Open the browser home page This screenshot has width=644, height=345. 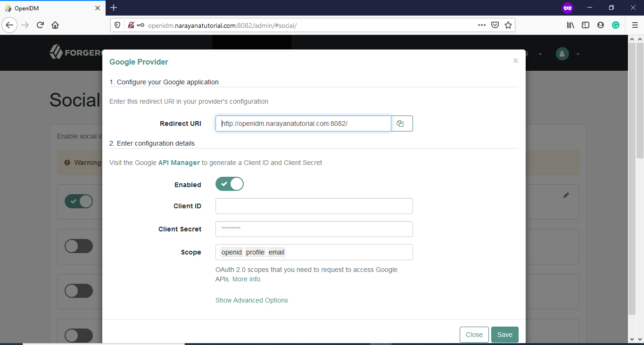click(x=55, y=25)
